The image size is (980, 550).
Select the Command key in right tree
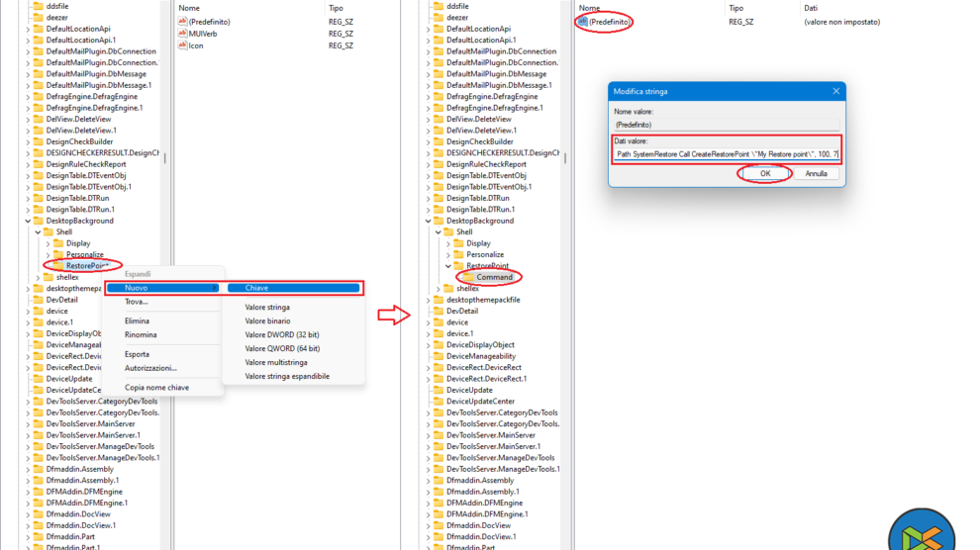pyautogui.click(x=494, y=277)
